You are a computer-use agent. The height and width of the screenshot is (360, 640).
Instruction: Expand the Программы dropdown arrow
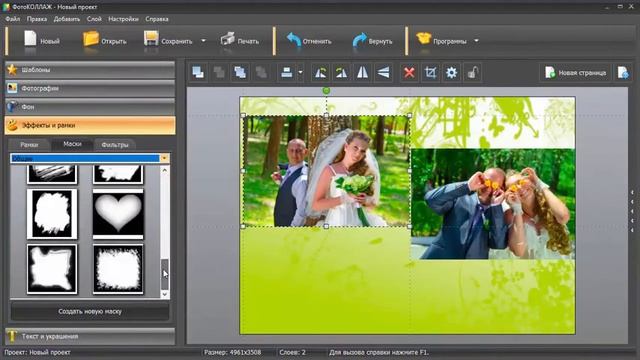click(x=476, y=41)
